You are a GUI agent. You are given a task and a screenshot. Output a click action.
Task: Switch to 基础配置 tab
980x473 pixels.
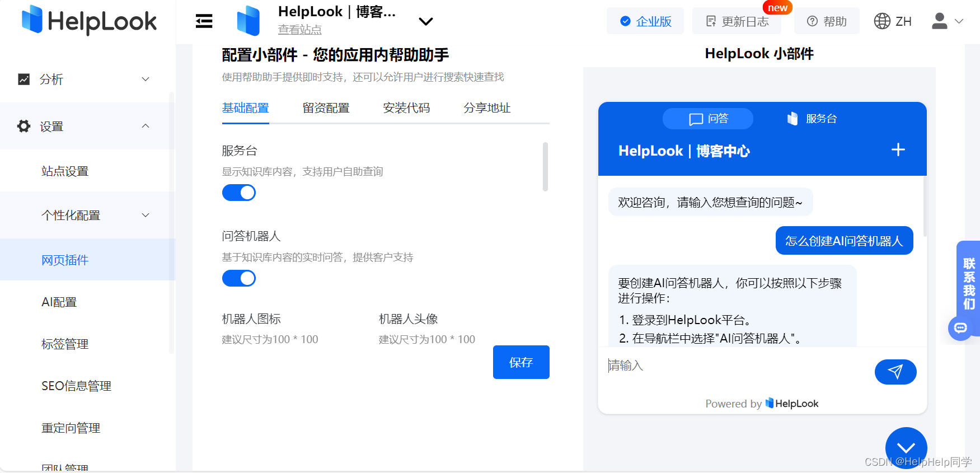[245, 108]
